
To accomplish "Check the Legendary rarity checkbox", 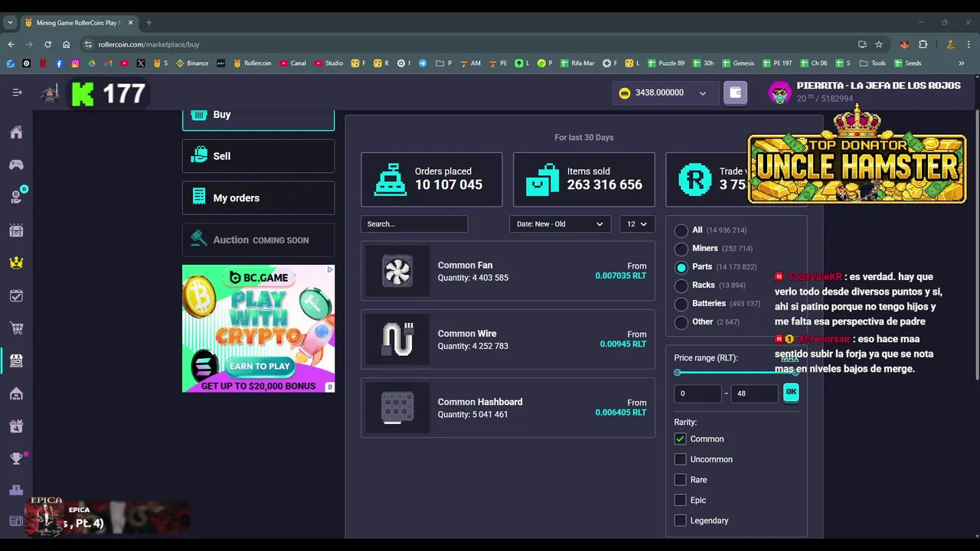I will tap(680, 520).
